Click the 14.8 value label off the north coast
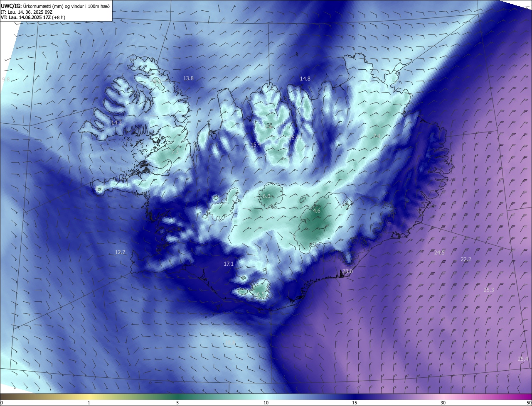532x406 pixels. (305, 78)
